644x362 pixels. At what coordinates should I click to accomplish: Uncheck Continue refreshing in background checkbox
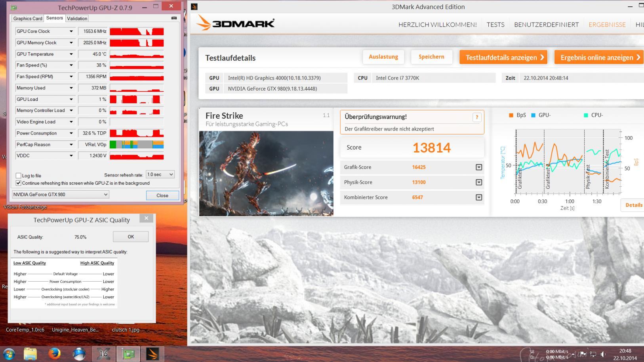click(x=18, y=183)
